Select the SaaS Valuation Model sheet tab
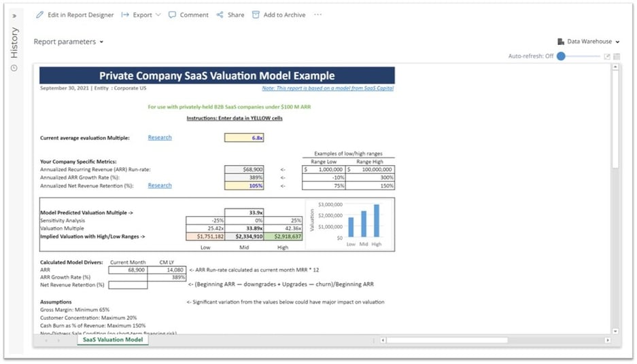 pyautogui.click(x=113, y=340)
